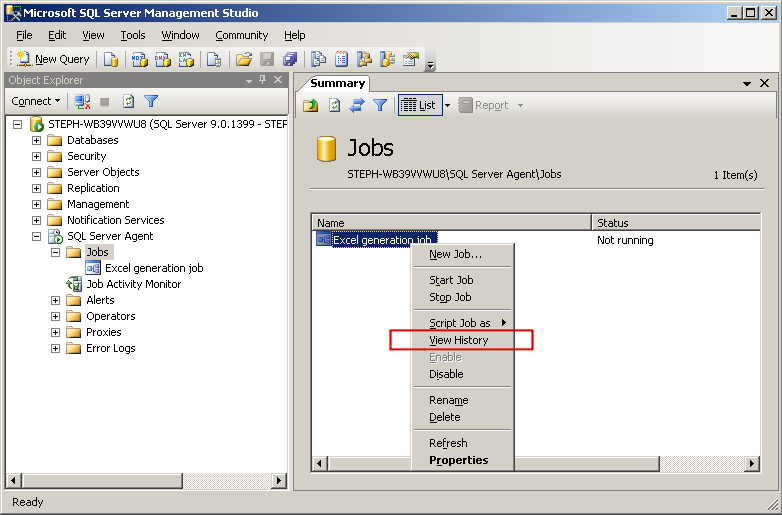Collapse the SQL Server Agent node
Viewport: 782px width, 515px height.
[36, 236]
